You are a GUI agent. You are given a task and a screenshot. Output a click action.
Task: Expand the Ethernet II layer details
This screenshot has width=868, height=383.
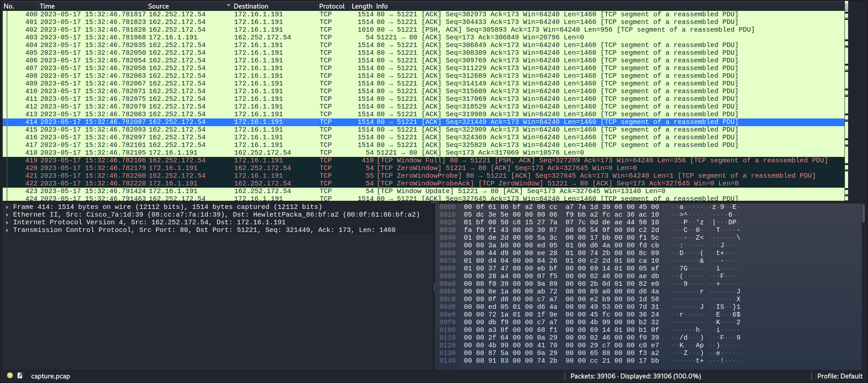click(7, 214)
